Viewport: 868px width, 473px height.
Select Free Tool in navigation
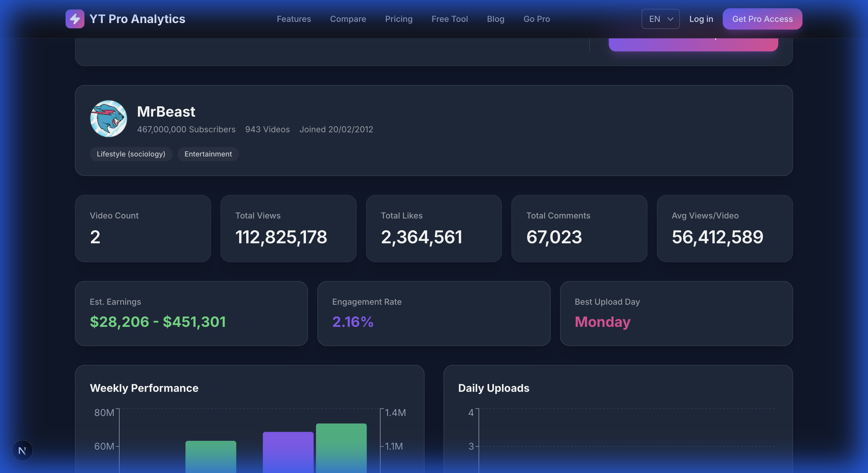pyautogui.click(x=449, y=19)
